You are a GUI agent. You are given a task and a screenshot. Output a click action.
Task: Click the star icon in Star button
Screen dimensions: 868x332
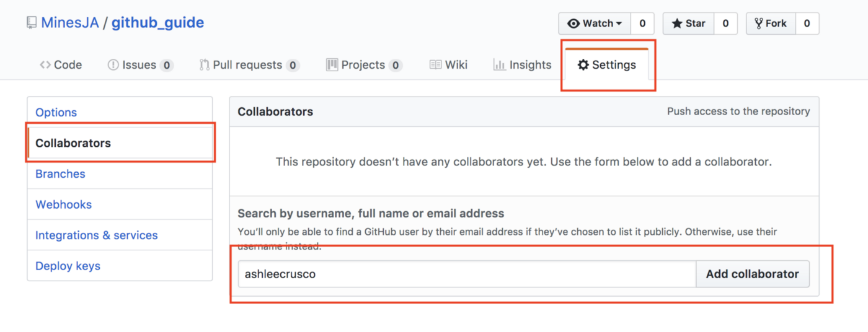[x=677, y=24]
